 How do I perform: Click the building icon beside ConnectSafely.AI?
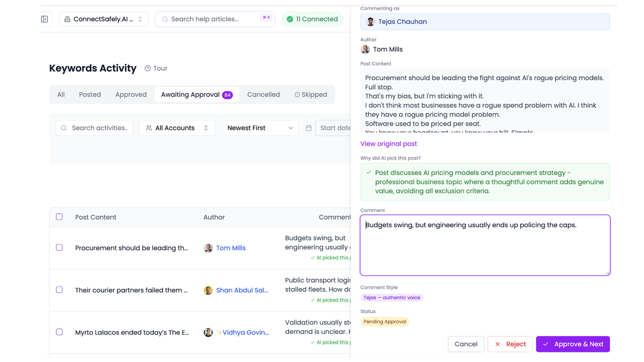[67, 19]
